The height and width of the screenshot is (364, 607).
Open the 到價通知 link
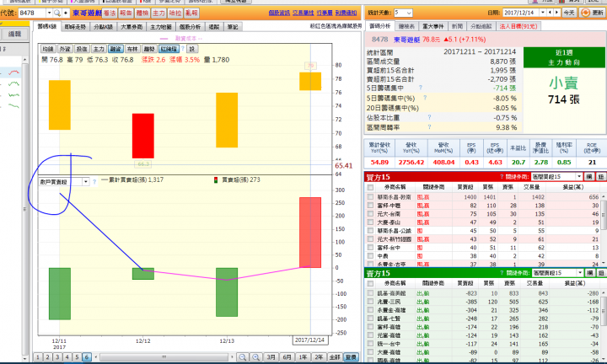coord(346,13)
